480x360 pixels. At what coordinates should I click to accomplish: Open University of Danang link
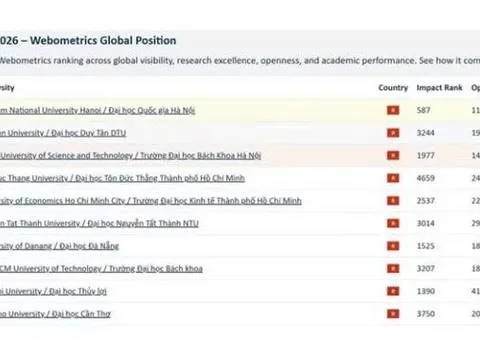point(59,246)
